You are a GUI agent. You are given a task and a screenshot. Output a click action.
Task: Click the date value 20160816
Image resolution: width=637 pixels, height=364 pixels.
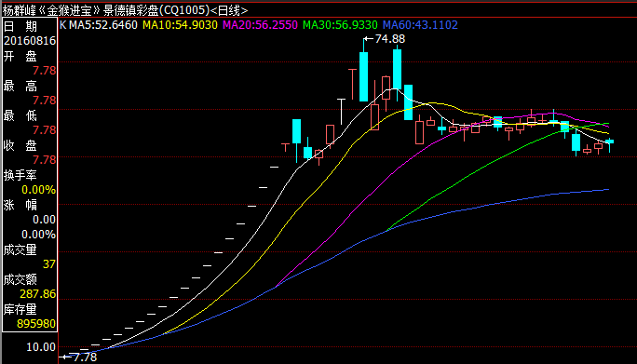point(30,41)
